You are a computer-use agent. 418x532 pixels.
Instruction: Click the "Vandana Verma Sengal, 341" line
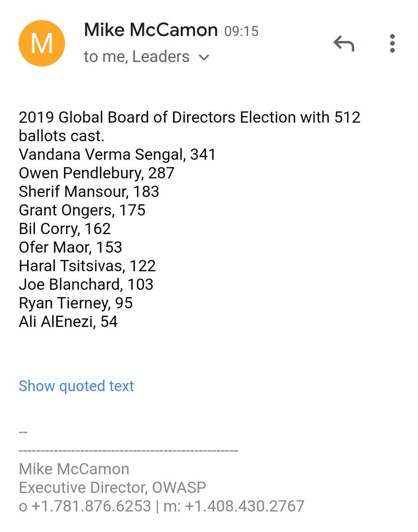(x=117, y=154)
